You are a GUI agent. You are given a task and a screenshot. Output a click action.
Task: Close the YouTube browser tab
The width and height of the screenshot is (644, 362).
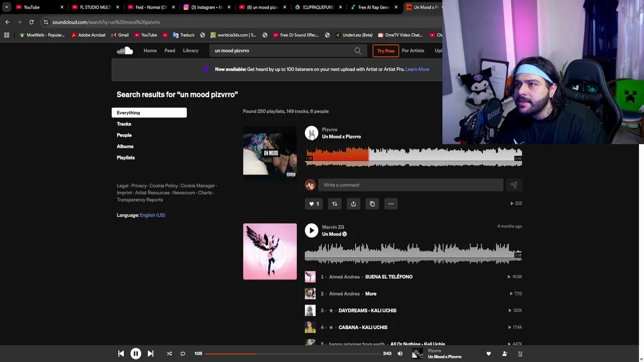tap(62, 7)
